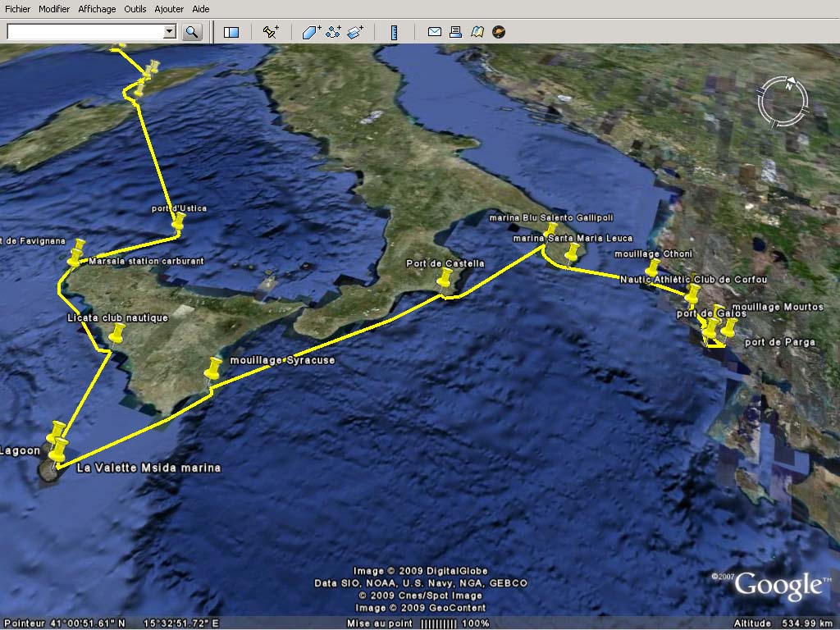Open the Fichier menu

(x=18, y=9)
